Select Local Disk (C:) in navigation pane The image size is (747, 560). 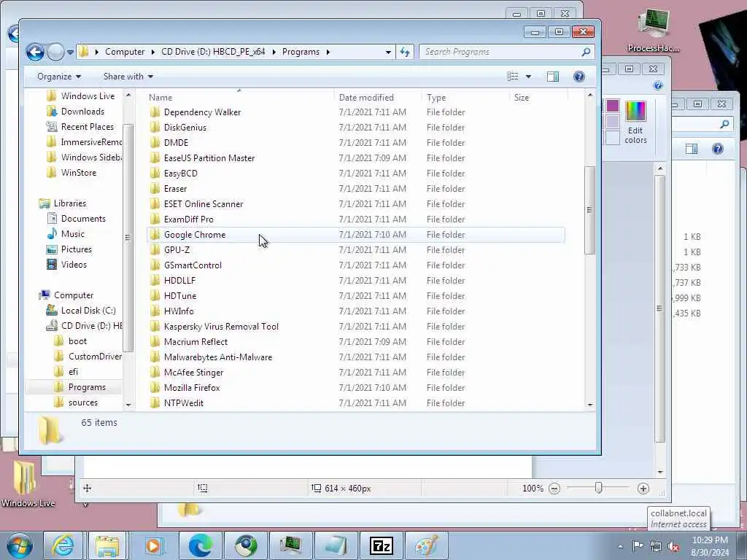pyautogui.click(x=88, y=311)
